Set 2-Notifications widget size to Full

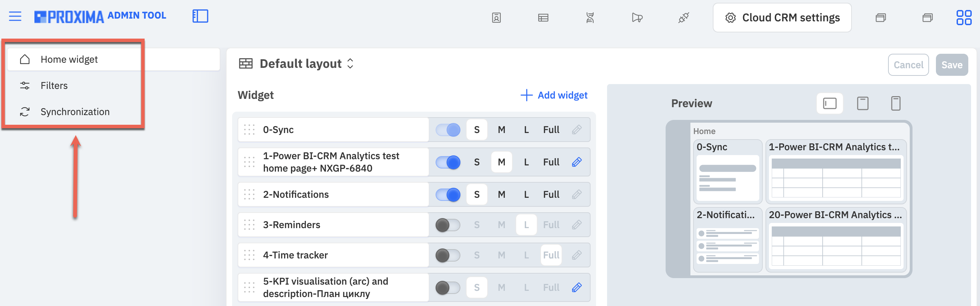click(551, 194)
